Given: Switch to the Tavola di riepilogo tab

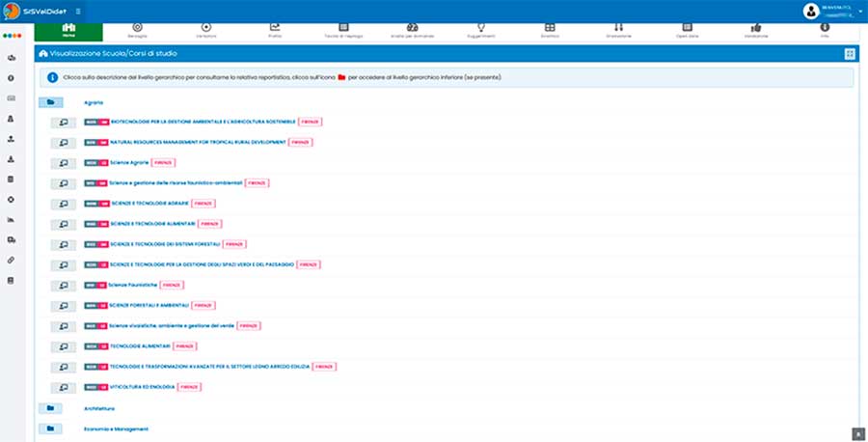Looking at the screenshot, I should click(x=343, y=28).
